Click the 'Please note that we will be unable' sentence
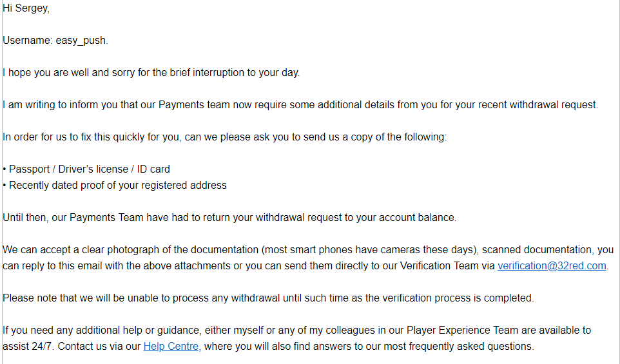Image resolution: width=620 pixels, height=364 pixels. [x=269, y=298]
